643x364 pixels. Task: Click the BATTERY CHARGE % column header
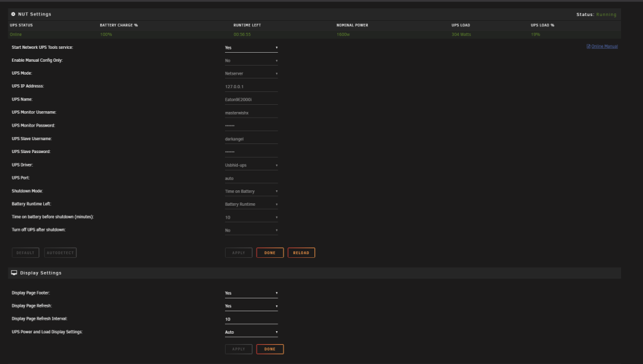[x=119, y=25]
